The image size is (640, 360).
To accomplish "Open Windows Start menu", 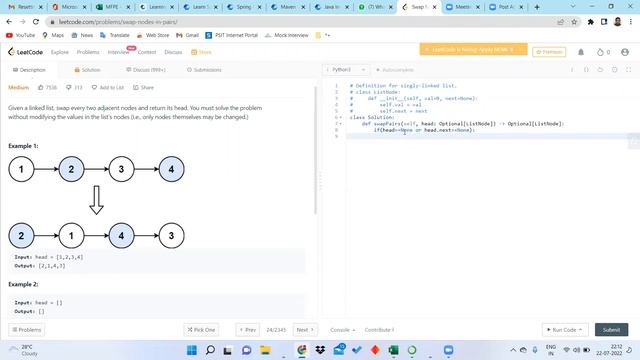I will point(191,350).
